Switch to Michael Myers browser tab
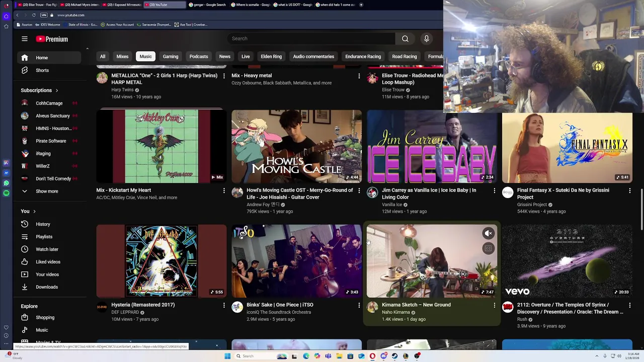The image size is (644, 362). tap(80, 5)
